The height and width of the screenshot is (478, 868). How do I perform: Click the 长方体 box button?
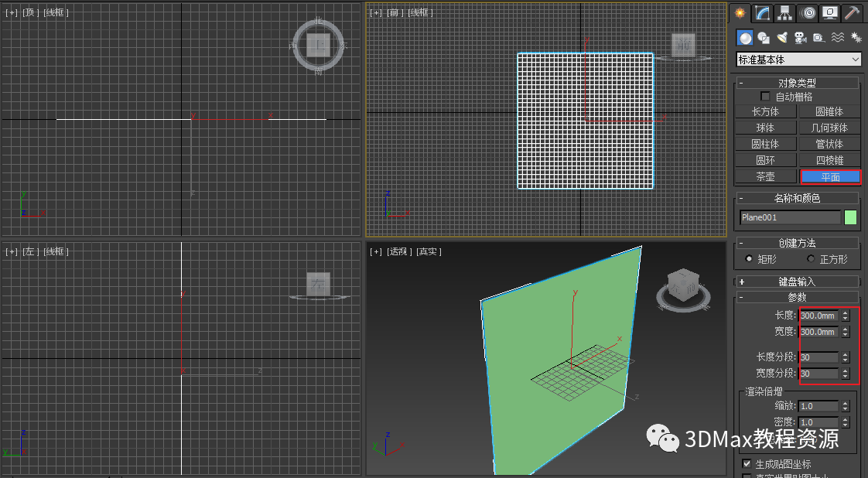pos(766,111)
